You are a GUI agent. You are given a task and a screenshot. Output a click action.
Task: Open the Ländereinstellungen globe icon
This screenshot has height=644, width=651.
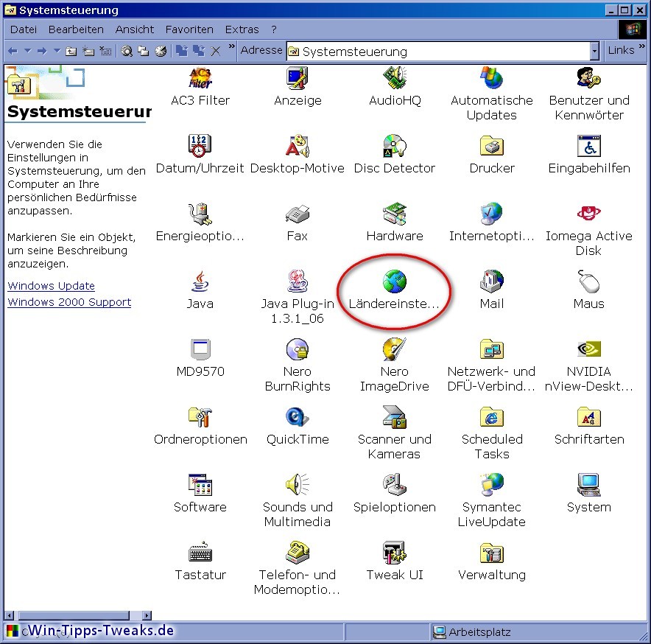tap(395, 281)
